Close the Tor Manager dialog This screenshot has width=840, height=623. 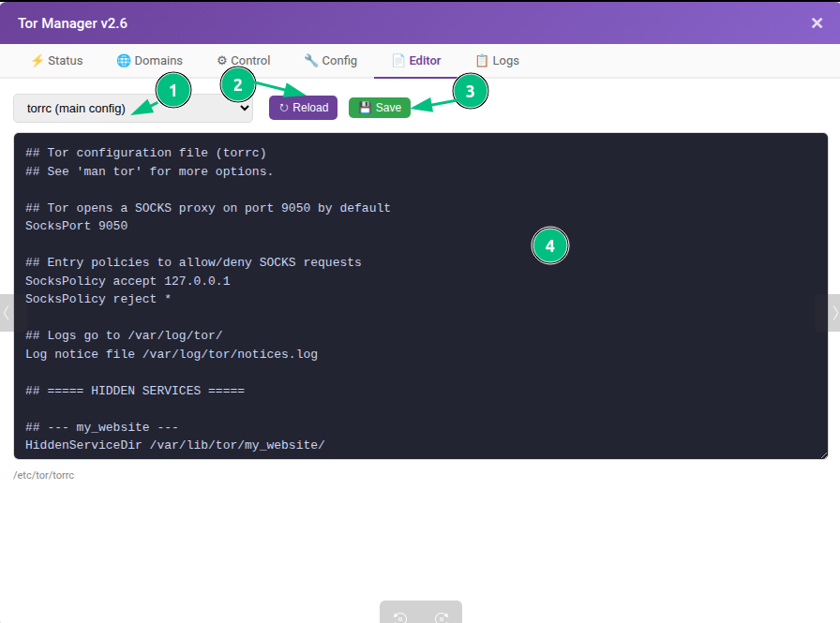point(817,23)
